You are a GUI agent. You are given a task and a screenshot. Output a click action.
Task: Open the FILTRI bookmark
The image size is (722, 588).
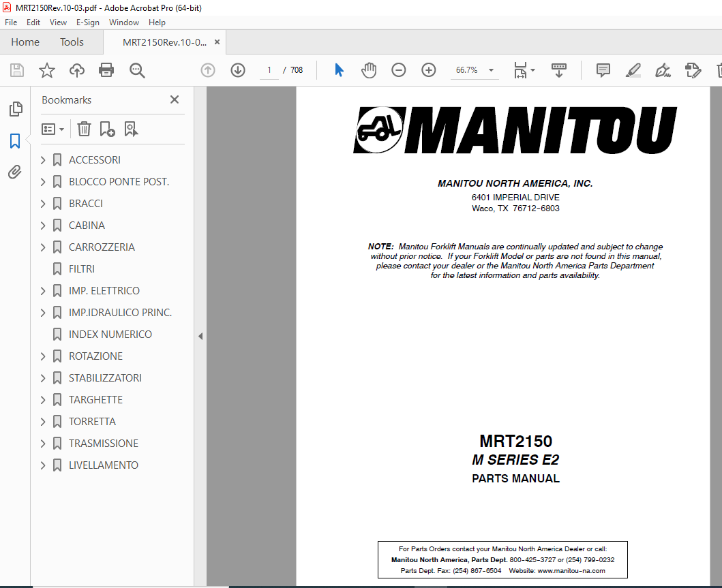point(82,269)
